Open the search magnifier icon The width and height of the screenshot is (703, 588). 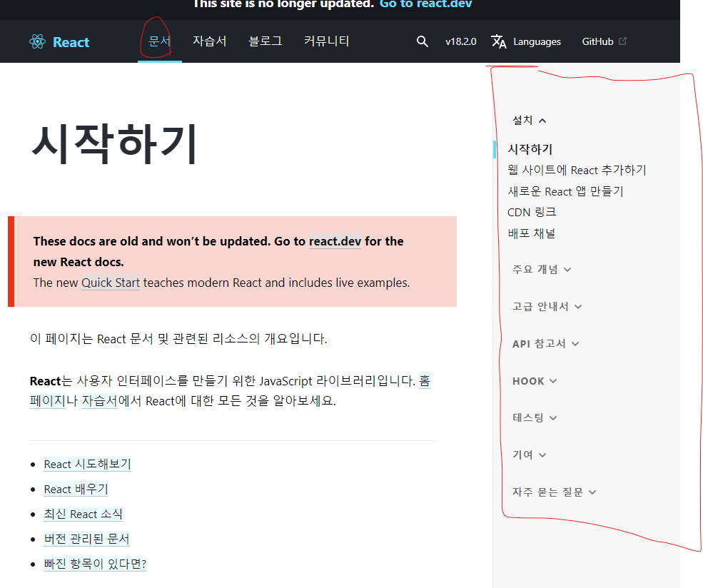click(x=422, y=41)
